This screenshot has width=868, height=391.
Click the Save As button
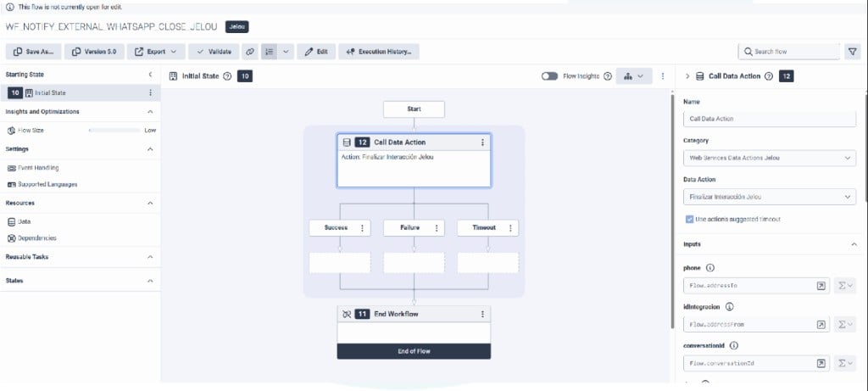pos(34,52)
